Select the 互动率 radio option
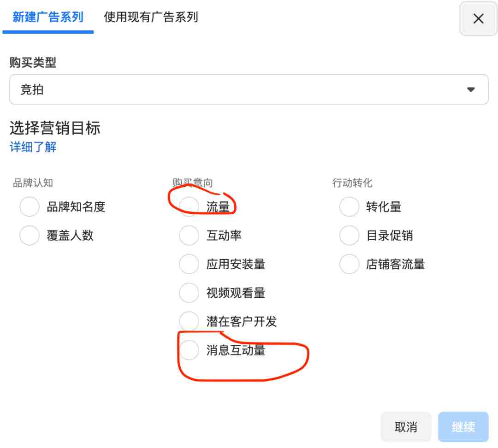 point(189,235)
